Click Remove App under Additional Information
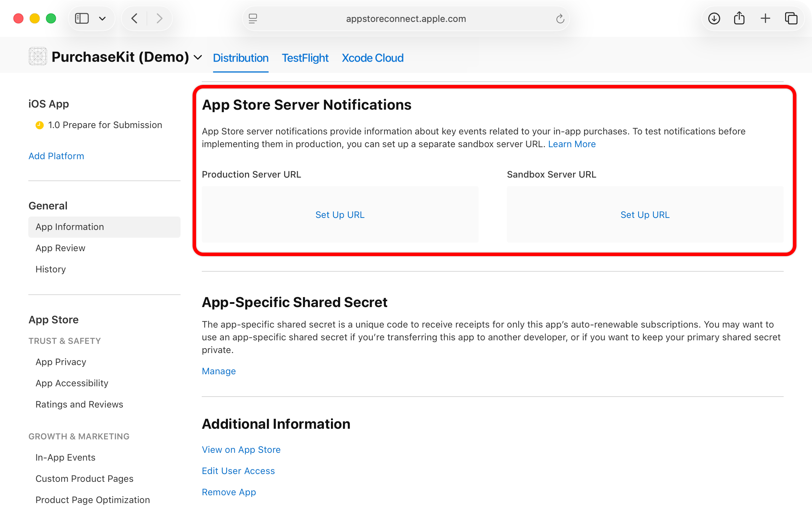 click(229, 492)
